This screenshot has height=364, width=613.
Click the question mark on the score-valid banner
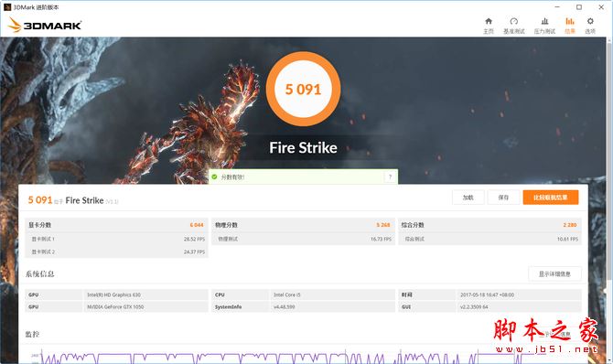pos(390,177)
